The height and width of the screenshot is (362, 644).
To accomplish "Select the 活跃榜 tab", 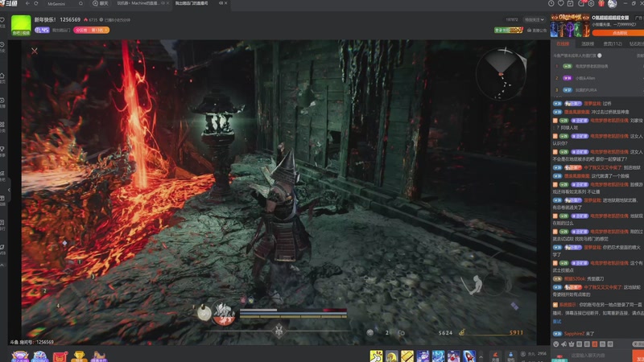I will [588, 44].
